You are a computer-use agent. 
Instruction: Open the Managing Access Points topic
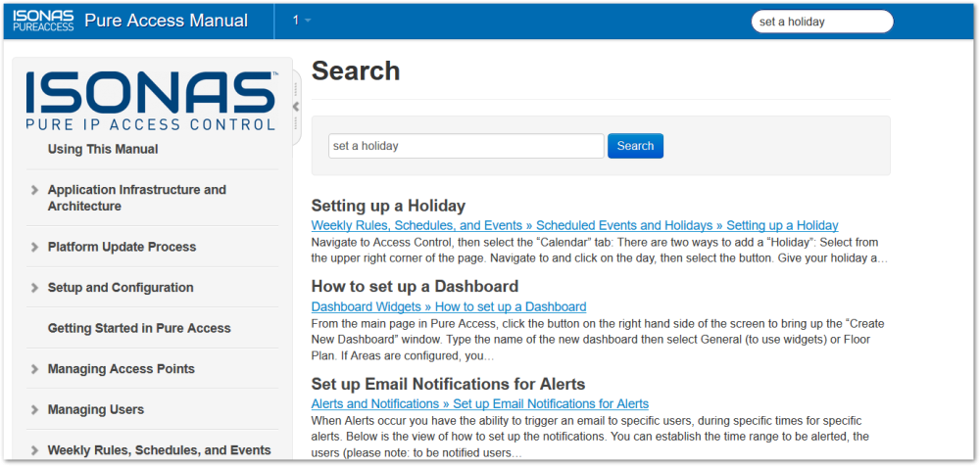pos(122,368)
